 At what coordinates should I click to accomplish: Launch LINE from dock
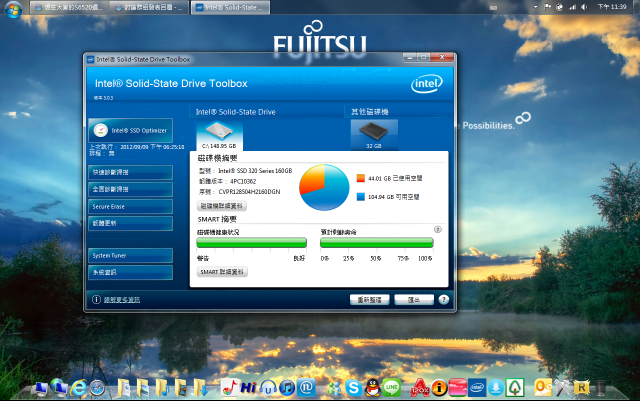(391, 388)
